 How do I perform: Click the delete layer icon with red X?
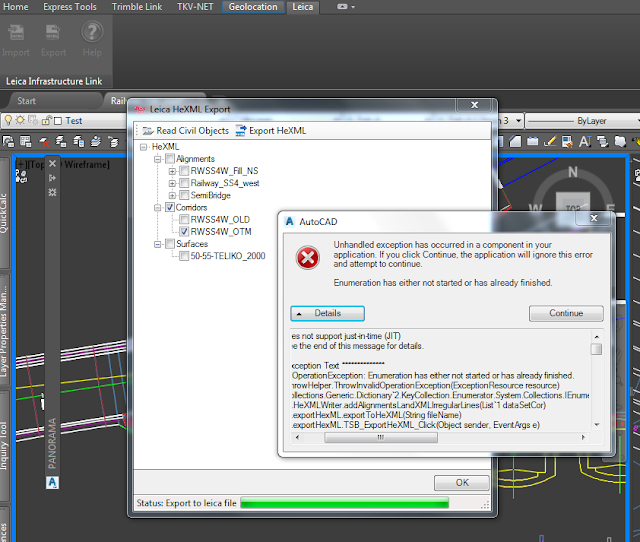pos(44,142)
